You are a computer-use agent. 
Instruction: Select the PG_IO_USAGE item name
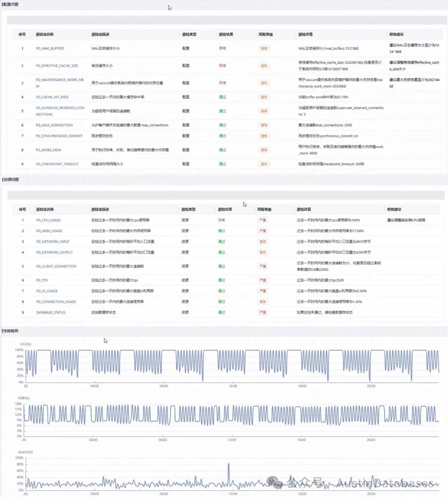[x=47, y=291]
